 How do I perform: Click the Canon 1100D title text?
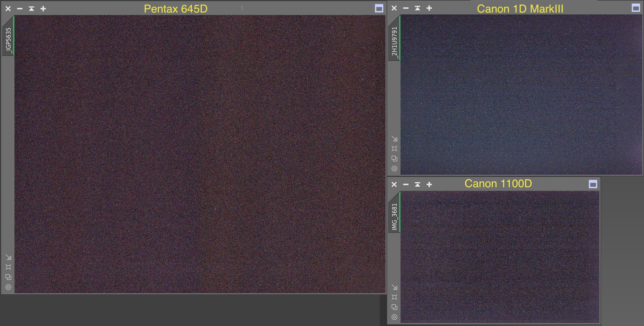(498, 184)
